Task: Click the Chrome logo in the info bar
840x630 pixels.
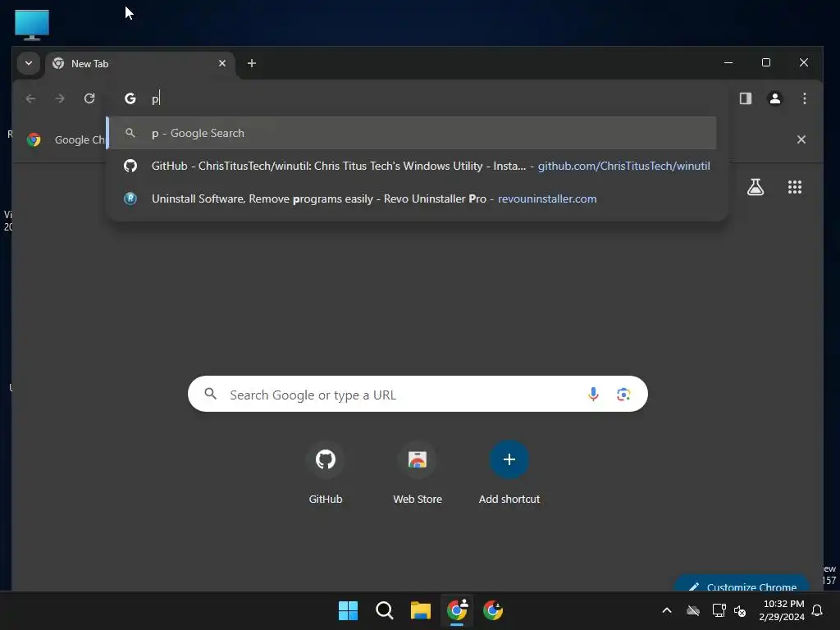Action: coord(34,139)
